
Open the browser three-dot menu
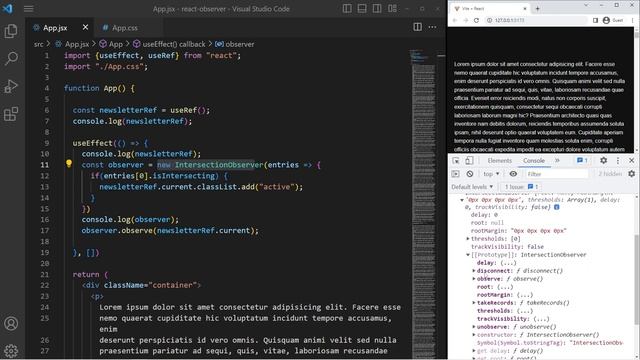point(633,20)
